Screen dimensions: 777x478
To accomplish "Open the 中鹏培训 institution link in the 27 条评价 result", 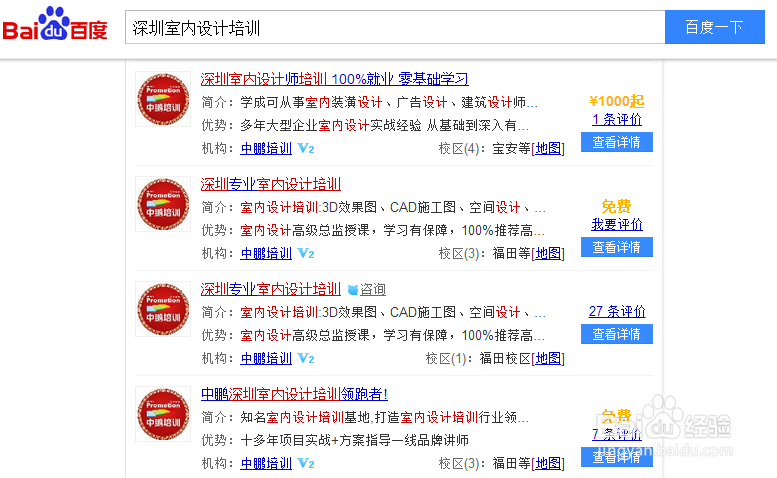I will (266, 358).
